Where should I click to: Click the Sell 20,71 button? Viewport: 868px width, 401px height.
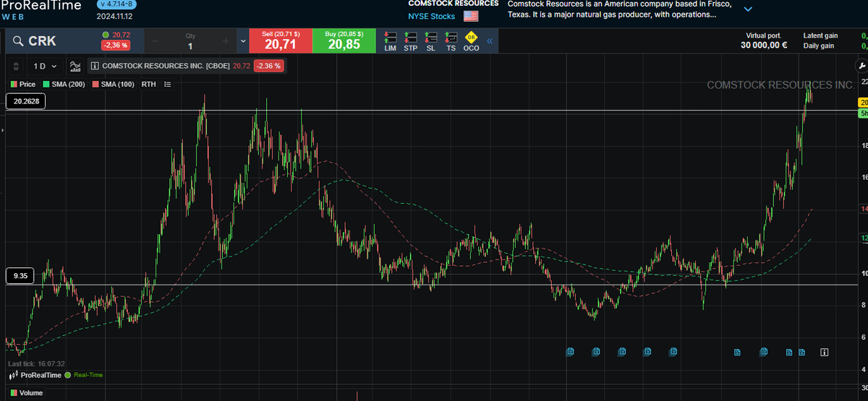(x=280, y=40)
